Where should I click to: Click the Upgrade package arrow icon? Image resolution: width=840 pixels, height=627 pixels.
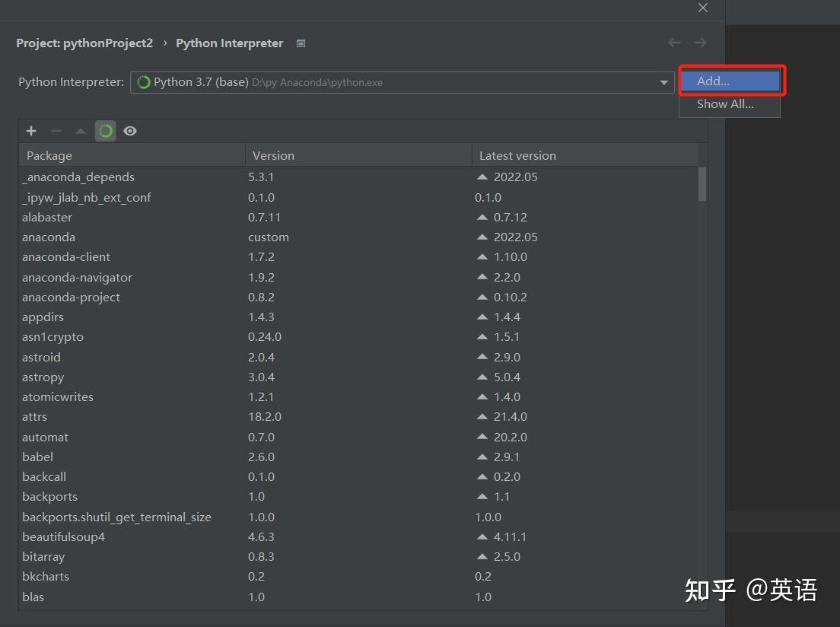[80, 130]
